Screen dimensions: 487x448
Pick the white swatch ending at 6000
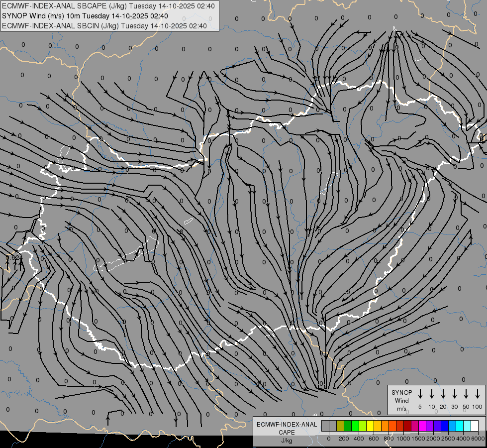tap(474, 426)
